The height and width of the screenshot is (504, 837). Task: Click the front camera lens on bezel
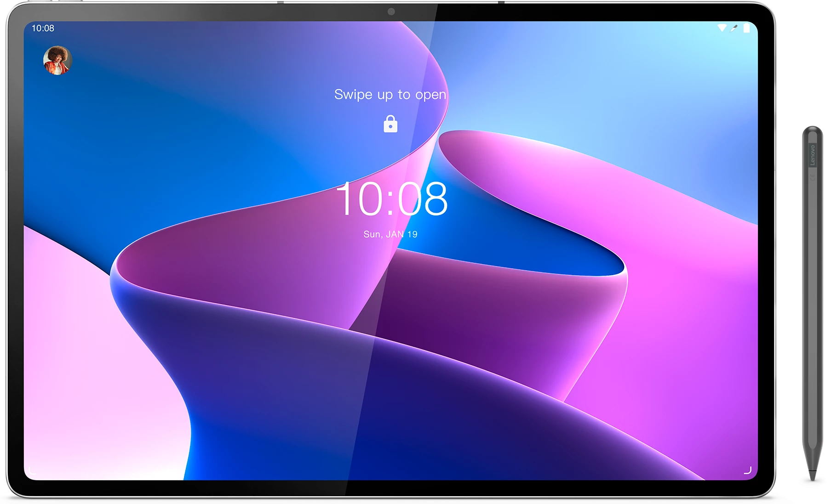tap(391, 11)
